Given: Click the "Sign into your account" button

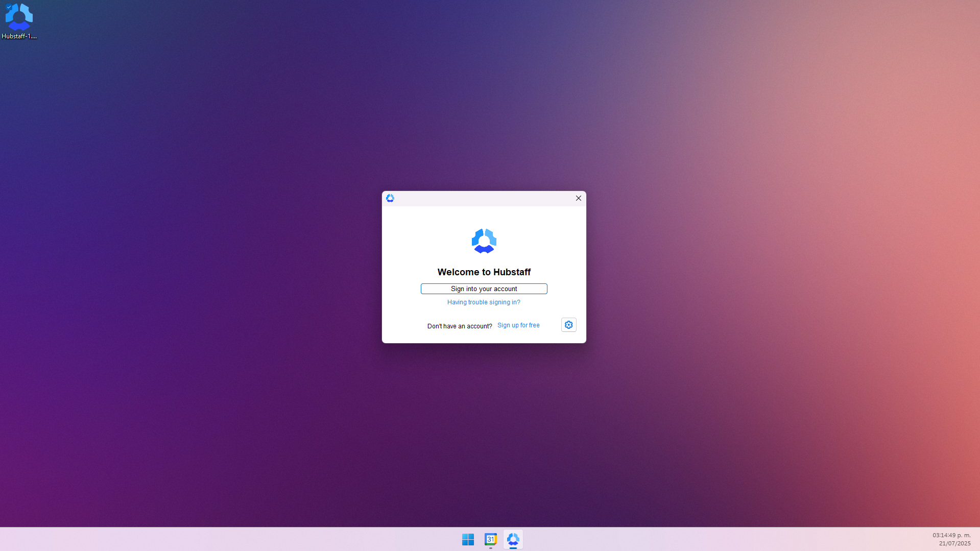Looking at the screenshot, I should 484,289.
